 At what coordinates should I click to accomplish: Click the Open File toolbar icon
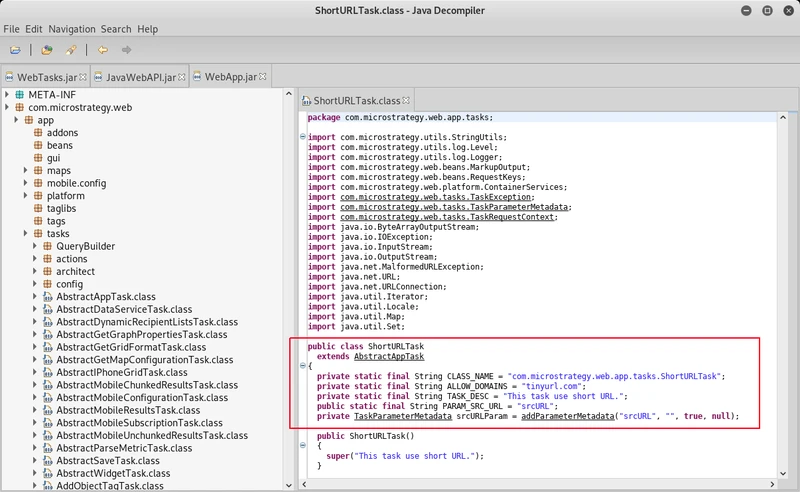15,50
